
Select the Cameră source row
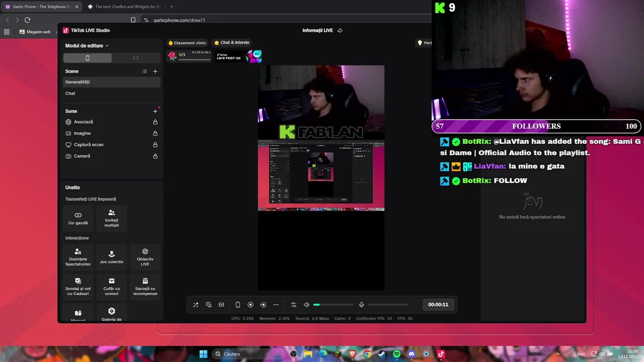(112, 156)
